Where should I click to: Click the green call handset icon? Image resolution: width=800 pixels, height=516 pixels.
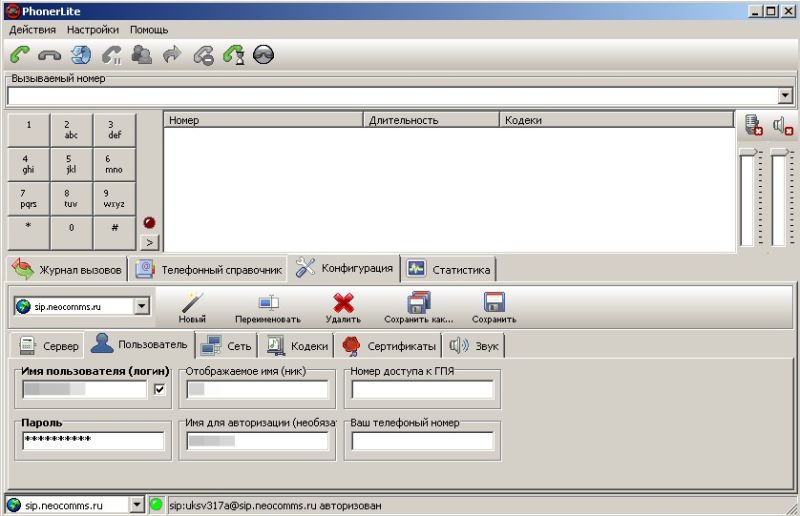20,55
